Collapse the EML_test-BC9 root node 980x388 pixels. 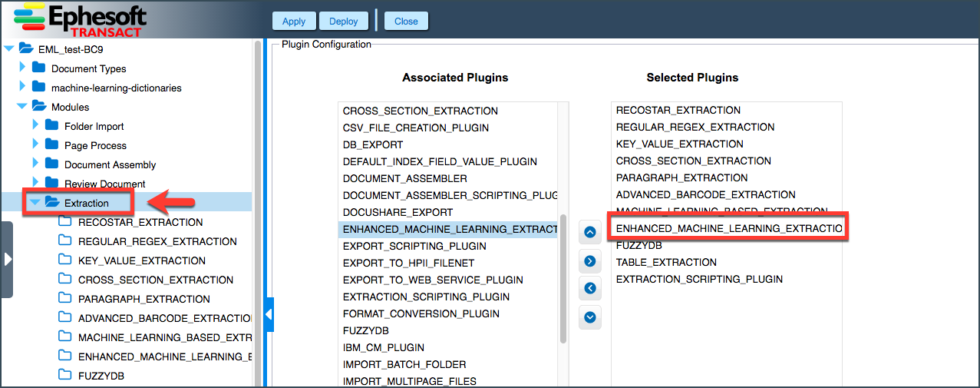[x=9, y=48]
